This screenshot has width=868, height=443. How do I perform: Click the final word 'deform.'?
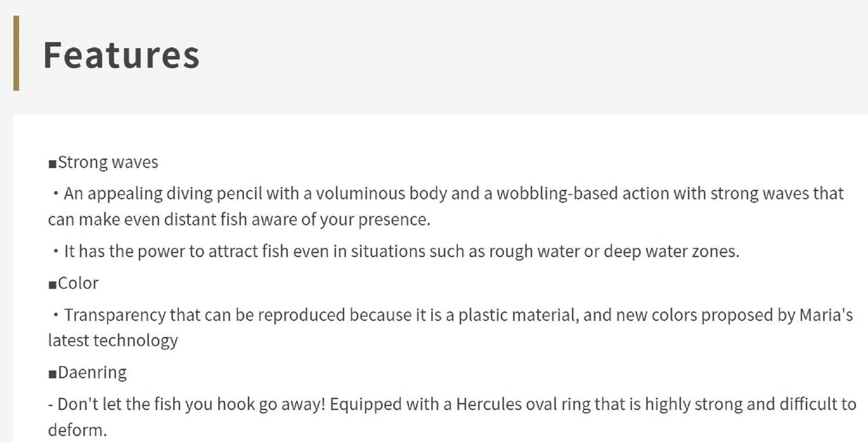tap(77, 430)
